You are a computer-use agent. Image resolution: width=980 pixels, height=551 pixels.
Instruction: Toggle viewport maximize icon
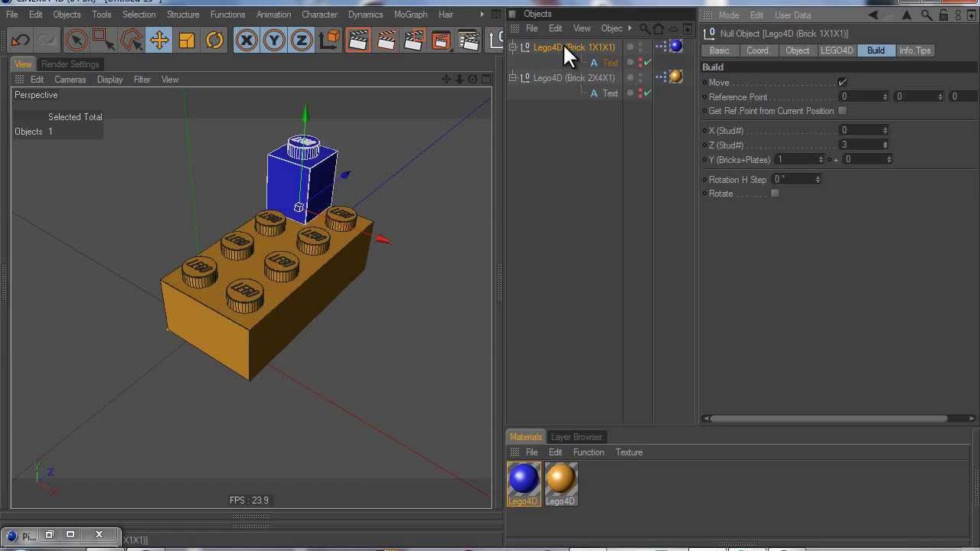[x=485, y=80]
